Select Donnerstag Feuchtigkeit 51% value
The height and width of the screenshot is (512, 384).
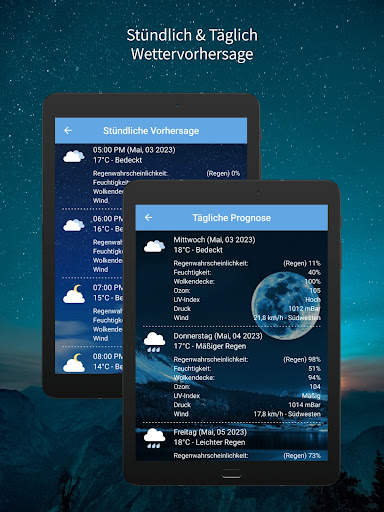click(314, 368)
